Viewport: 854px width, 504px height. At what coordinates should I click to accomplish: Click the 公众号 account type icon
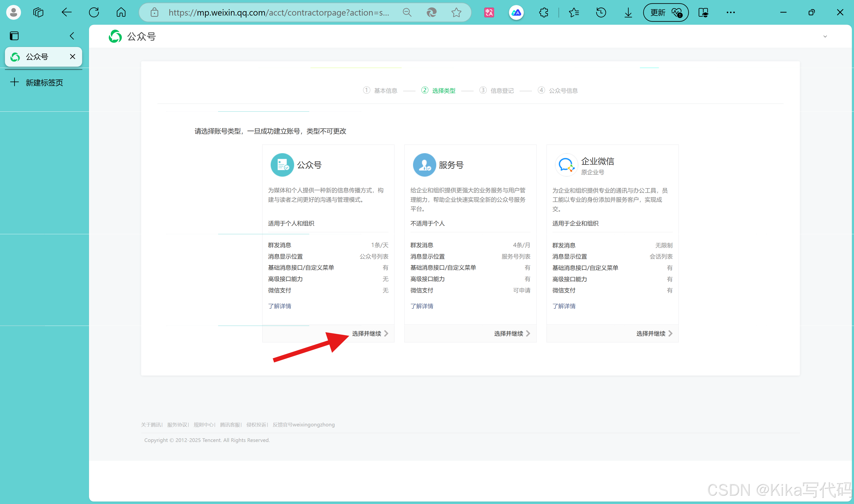282,165
